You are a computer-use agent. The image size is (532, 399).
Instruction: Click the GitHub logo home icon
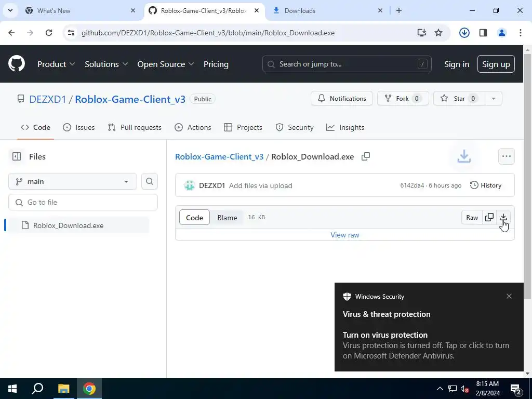(x=16, y=64)
